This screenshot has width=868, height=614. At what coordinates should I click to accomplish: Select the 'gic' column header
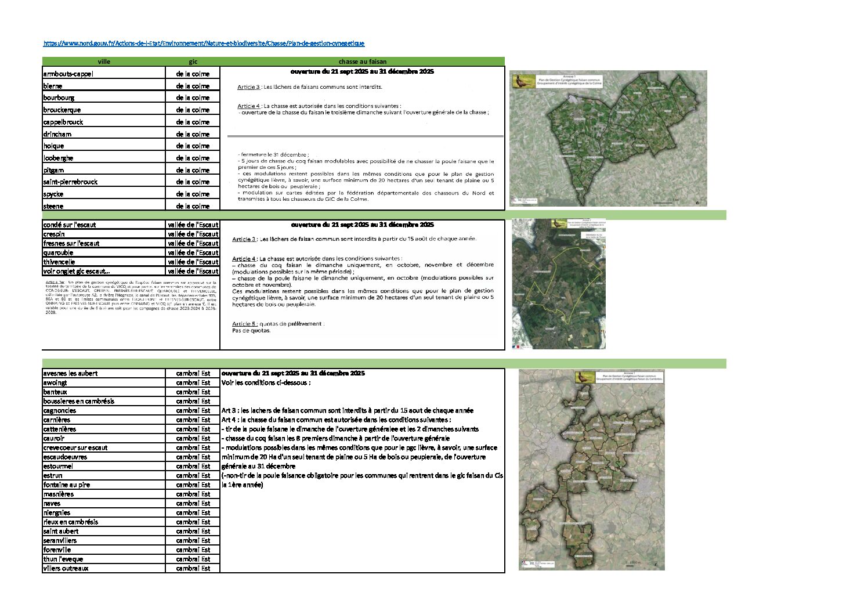193,62
